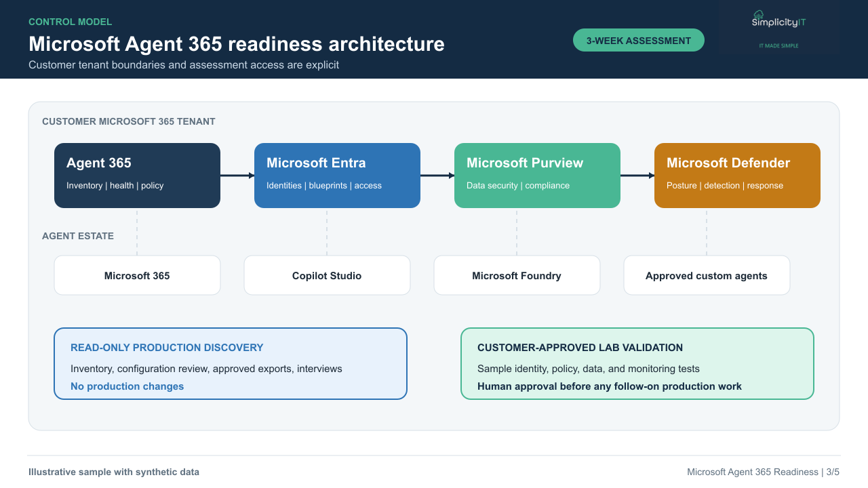The height and width of the screenshot is (488, 868).
Task: Click 'Microsoft Agent 365 Readiness | 3/5' footer
Action: pyautogui.click(x=763, y=472)
